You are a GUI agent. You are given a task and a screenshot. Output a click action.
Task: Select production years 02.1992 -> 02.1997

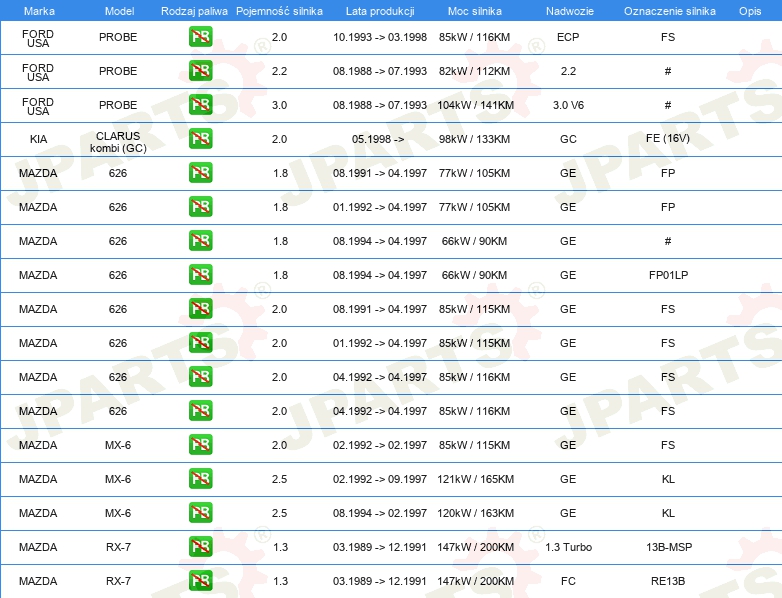tap(380, 445)
